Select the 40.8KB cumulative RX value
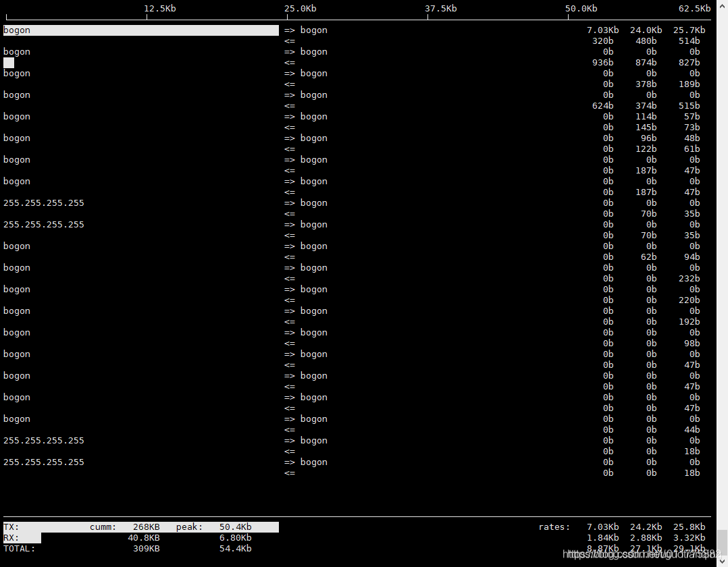This screenshot has height=567, width=728. [144, 538]
